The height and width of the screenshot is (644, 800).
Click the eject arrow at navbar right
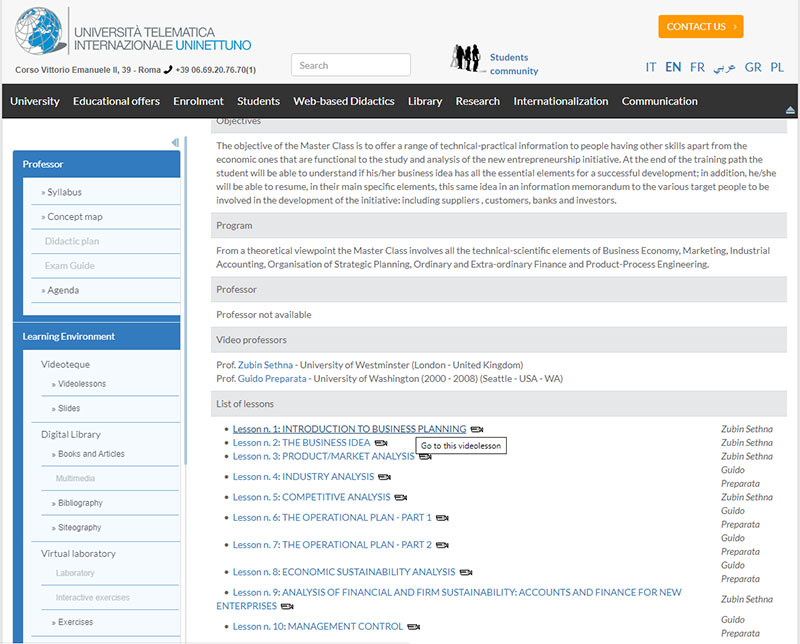[x=790, y=109]
